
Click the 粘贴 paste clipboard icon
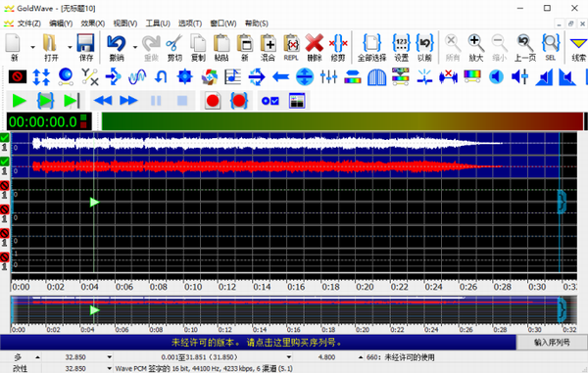(221, 47)
